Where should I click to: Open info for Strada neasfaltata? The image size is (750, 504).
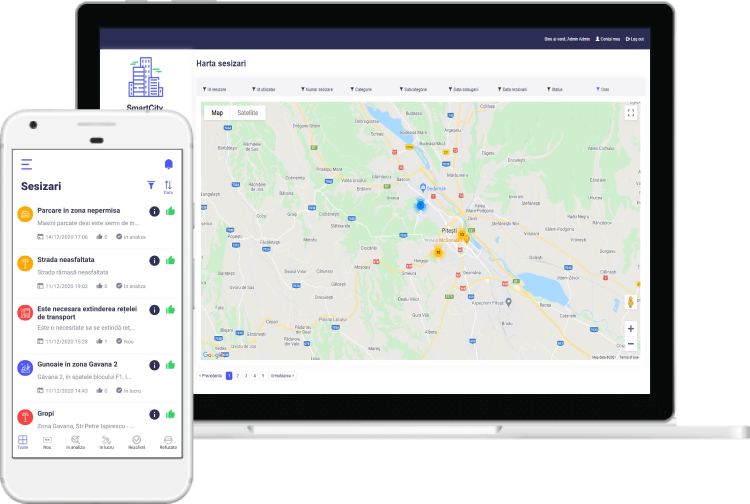pos(154,261)
